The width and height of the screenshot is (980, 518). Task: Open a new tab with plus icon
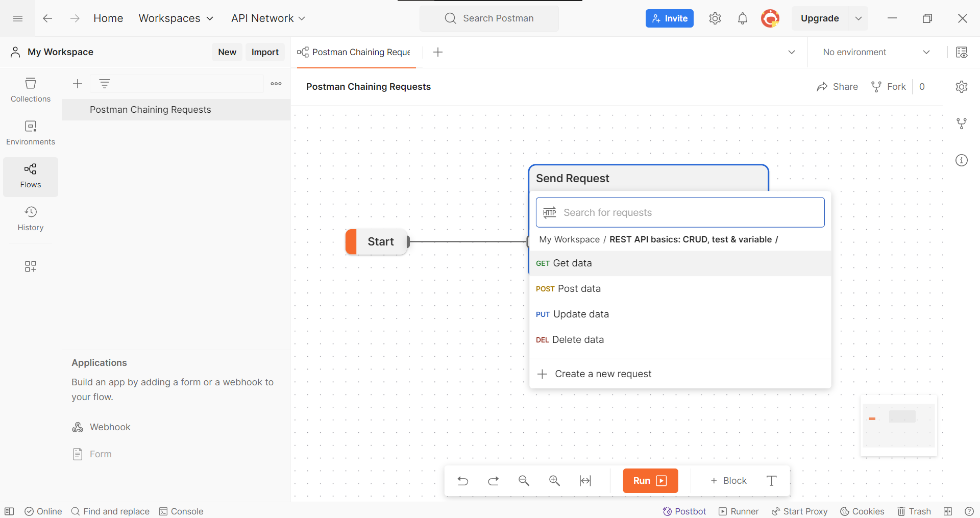[438, 52]
